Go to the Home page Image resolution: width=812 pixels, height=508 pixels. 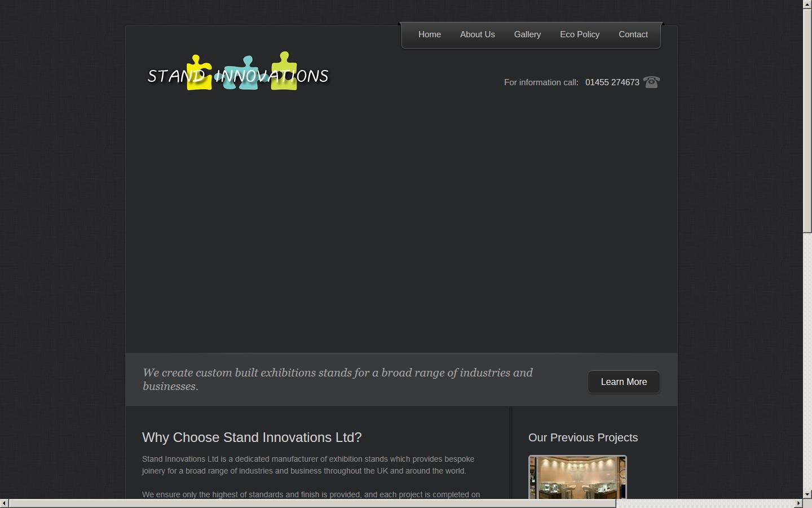point(429,34)
